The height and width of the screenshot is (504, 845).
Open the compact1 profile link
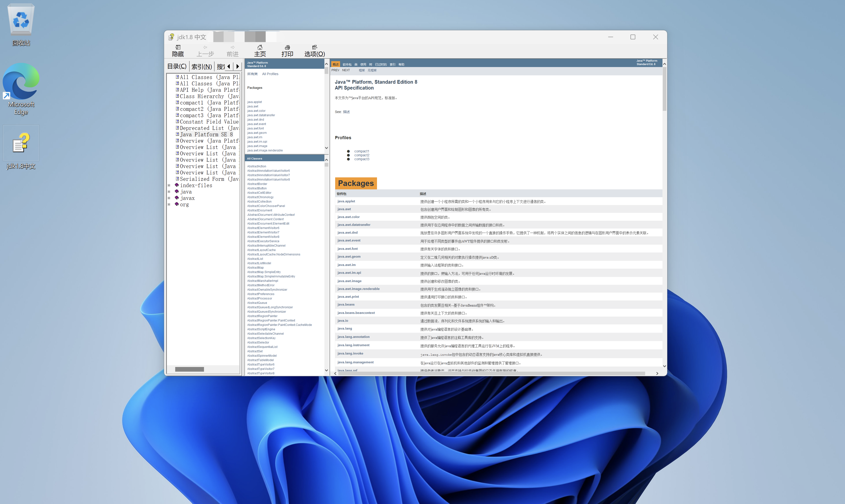(x=362, y=151)
